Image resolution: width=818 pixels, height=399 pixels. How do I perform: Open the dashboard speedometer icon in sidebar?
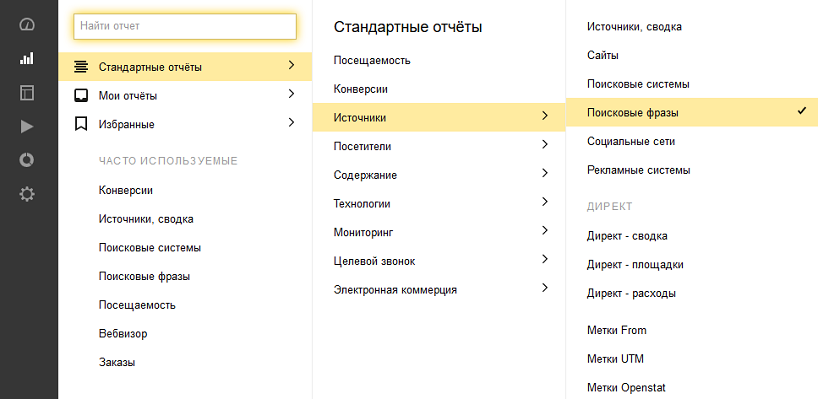(x=27, y=25)
